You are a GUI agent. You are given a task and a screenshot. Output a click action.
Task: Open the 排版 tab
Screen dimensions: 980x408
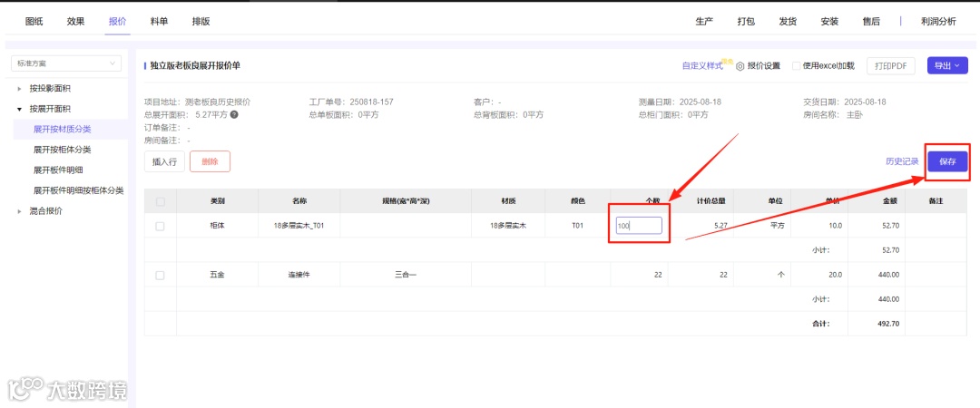point(201,21)
